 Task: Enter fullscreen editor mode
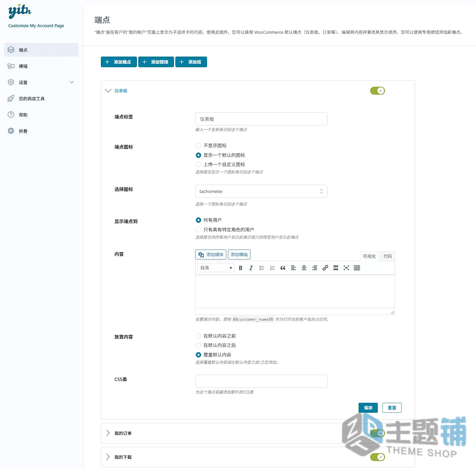(346, 268)
